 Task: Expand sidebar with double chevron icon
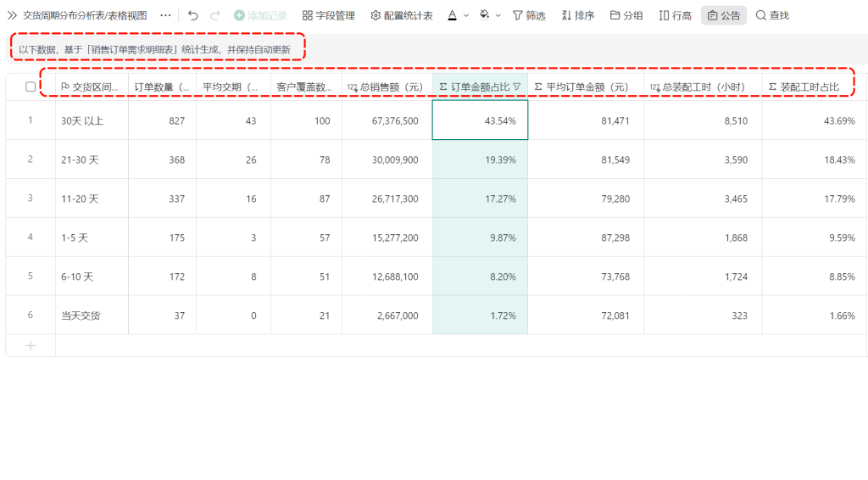click(12, 15)
